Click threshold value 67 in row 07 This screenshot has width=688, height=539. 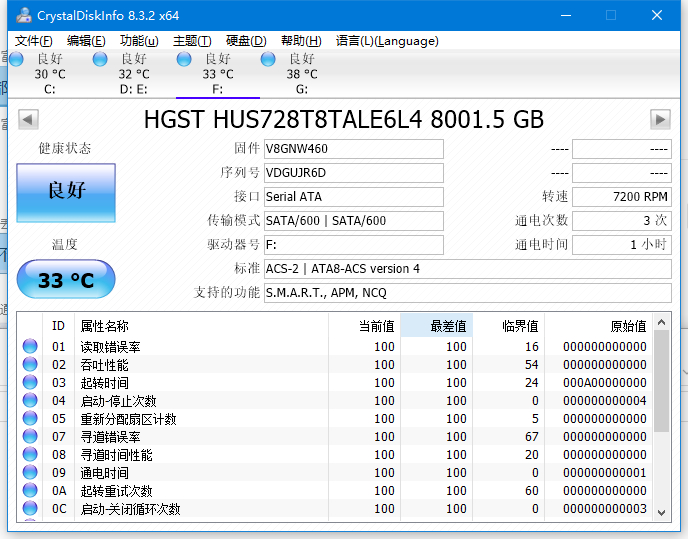coord(531,437)
